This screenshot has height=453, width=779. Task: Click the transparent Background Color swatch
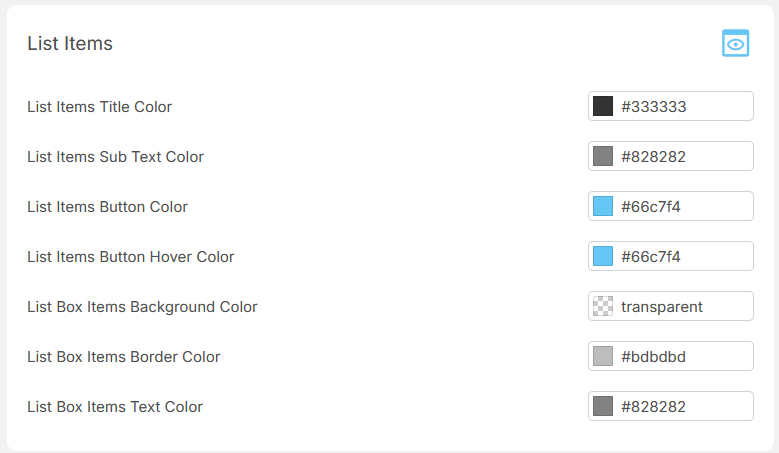(603, 306)
